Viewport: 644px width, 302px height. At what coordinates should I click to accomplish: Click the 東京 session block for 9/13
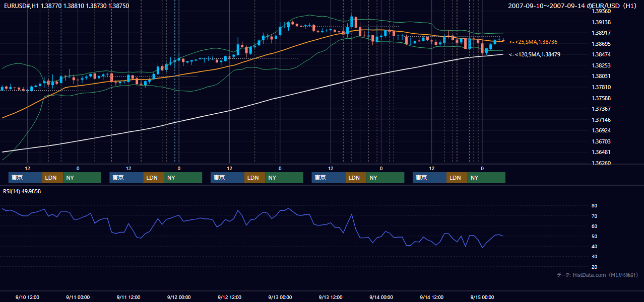tap(329, 178)
